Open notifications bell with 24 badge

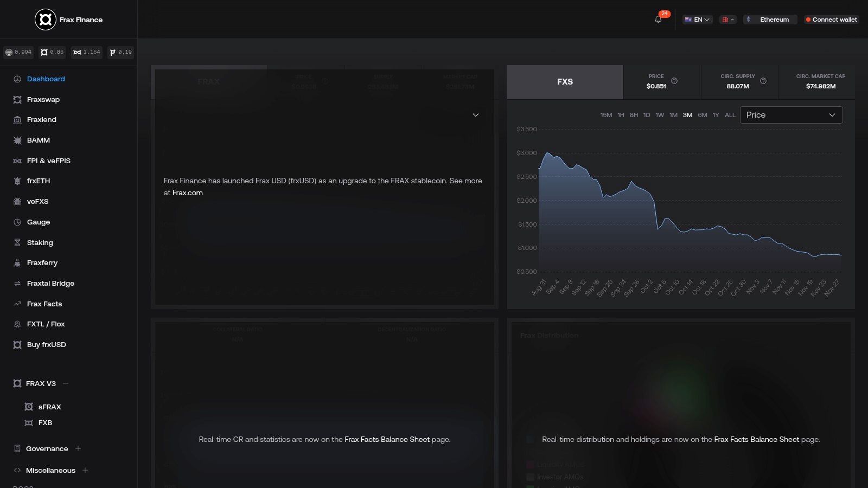click(658, 19)
